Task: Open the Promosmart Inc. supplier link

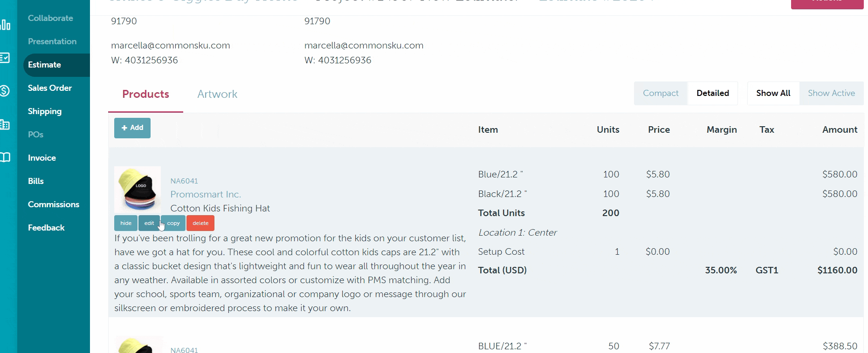Action: pos(206,194)
